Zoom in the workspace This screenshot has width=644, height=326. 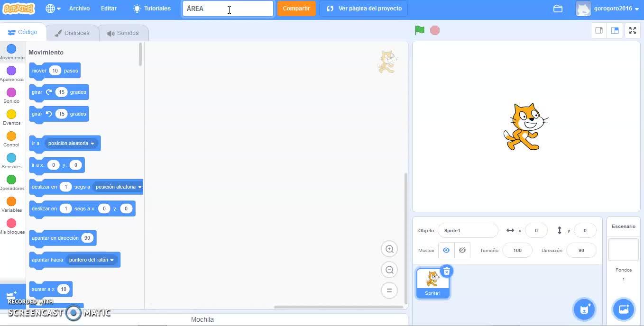(x=389, y=249)
